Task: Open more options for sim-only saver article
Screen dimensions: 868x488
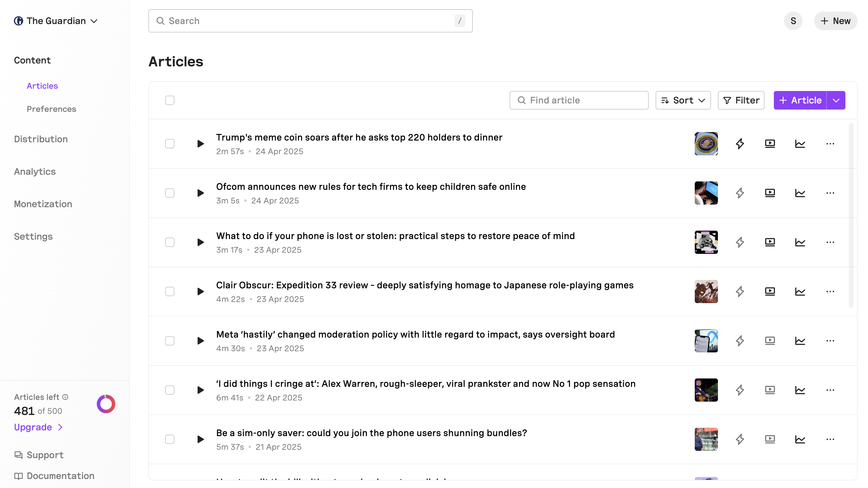Action: click(830, 439)
